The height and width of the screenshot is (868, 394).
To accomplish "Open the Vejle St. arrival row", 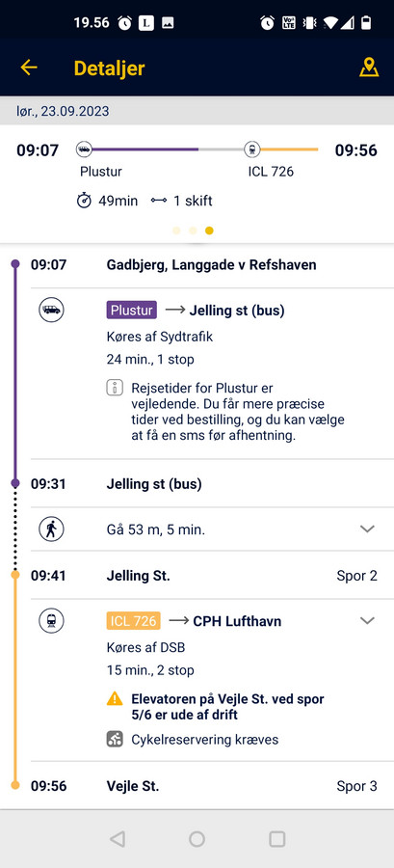I will click(204, 786).
